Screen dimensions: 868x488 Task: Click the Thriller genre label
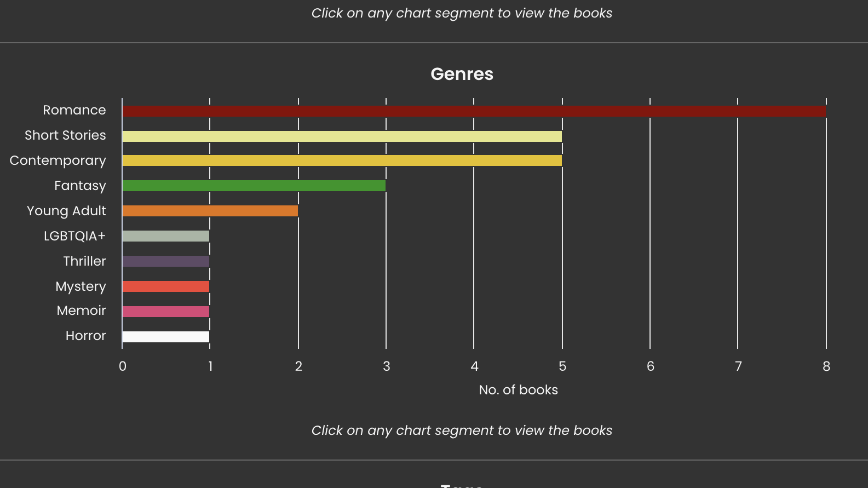84,261
